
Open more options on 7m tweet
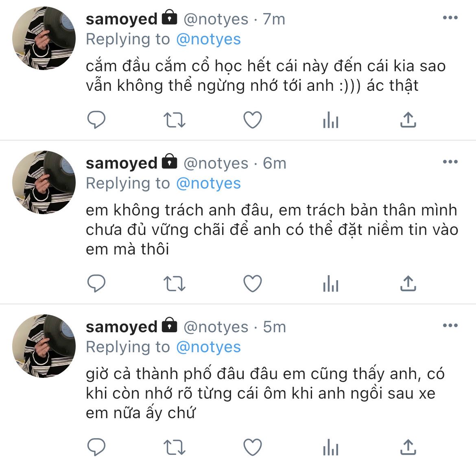[450, 18]
